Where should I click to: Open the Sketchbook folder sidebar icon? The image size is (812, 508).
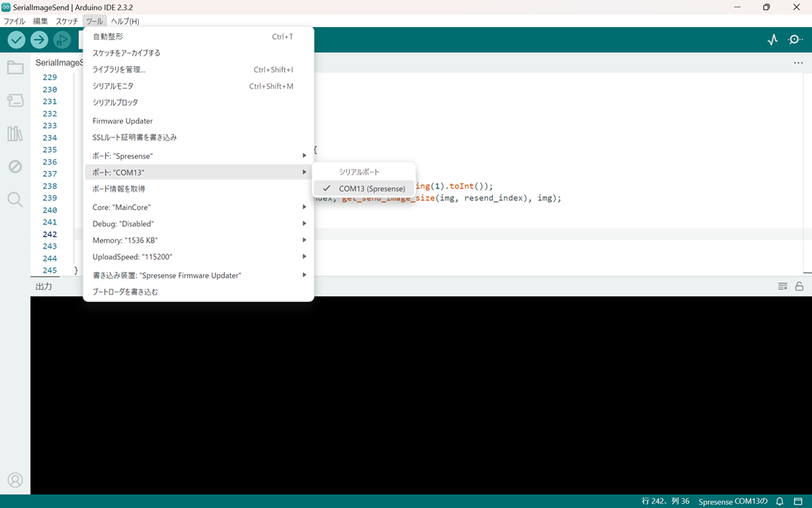tap(15, 68)
